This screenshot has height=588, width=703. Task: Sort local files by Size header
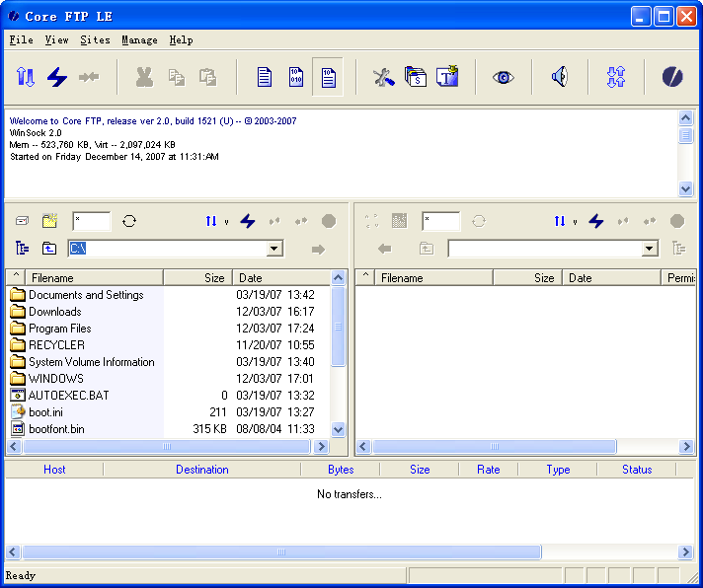coord(198,277)
